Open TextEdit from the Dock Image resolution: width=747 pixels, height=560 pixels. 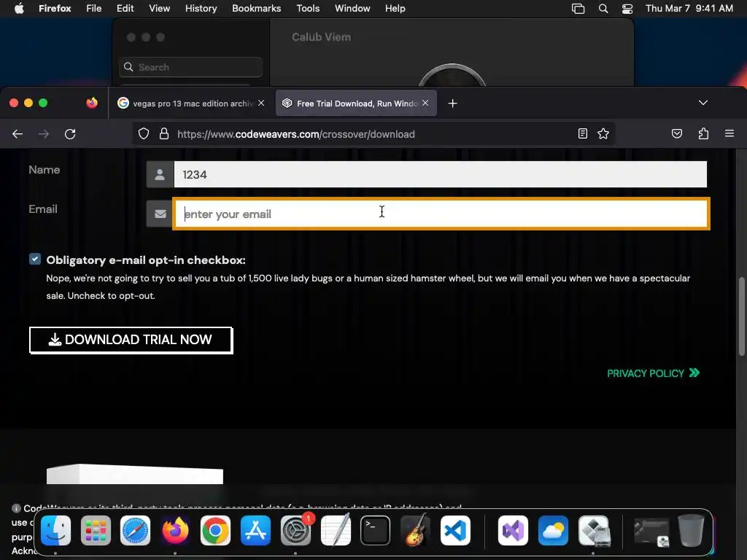pos(336,530)
